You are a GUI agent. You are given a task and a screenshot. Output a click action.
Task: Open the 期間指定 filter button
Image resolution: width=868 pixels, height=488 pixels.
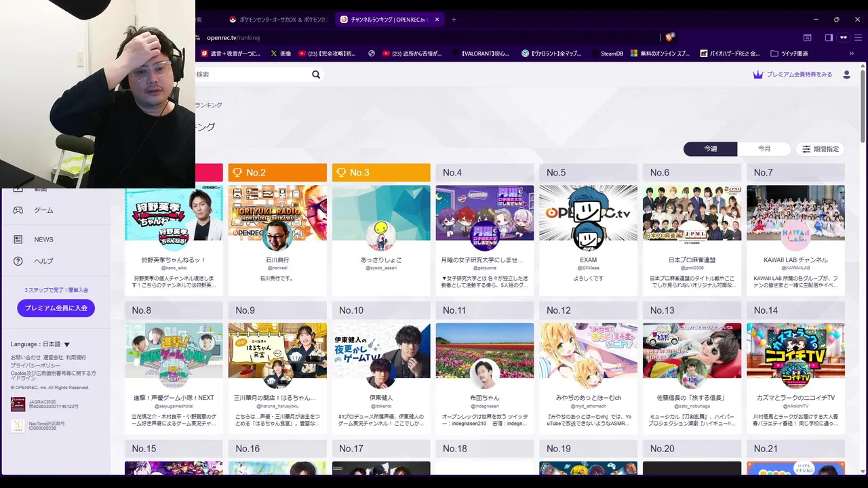pos(821,149)
